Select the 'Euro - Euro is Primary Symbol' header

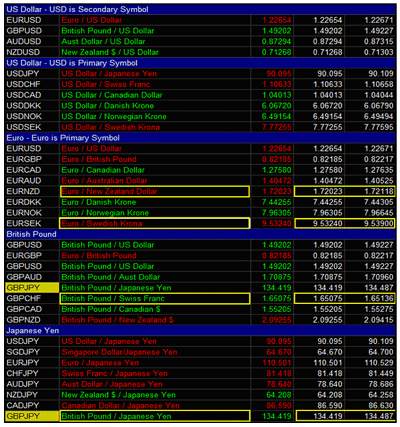pyautogui.click(x=200, y=138)
